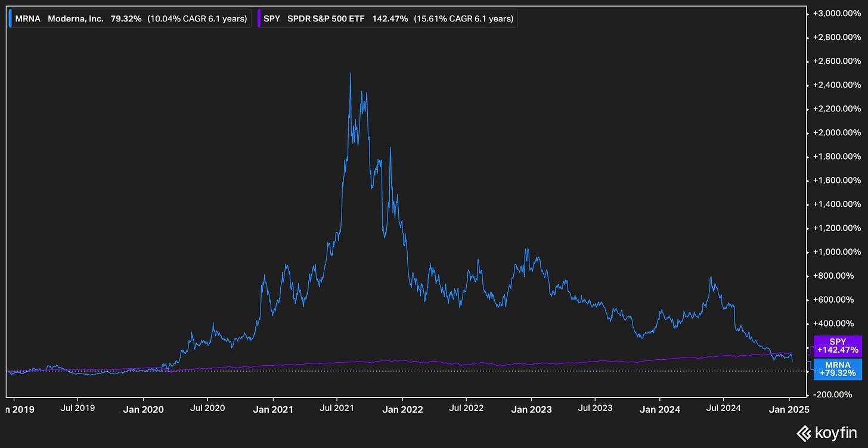This screenshot has height=448, width=868.
Task: Click the +3,000.00% y-axis label
Action: [x=836, y=14]
